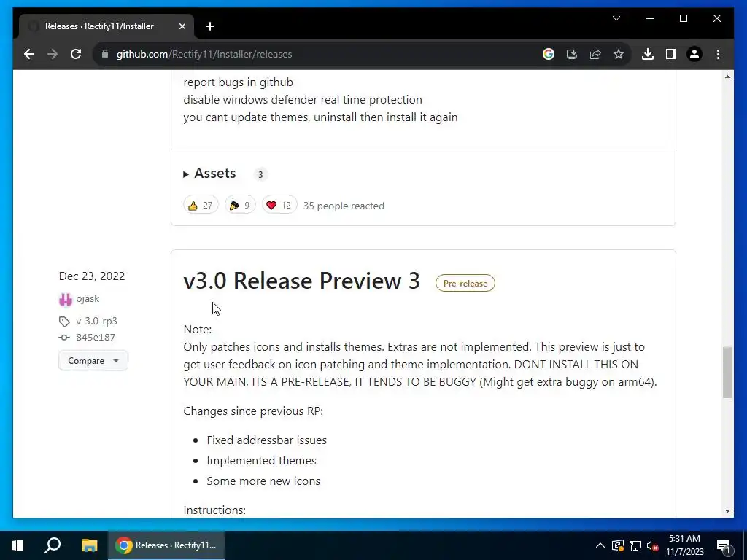
Task: Click Chrome Releases taskbar button
Action: pos(166,545)
